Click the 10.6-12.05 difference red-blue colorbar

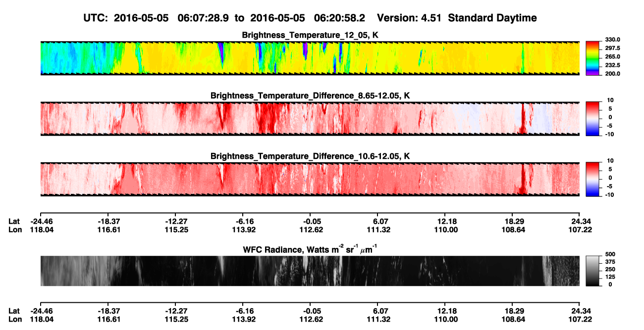(593, 179)
